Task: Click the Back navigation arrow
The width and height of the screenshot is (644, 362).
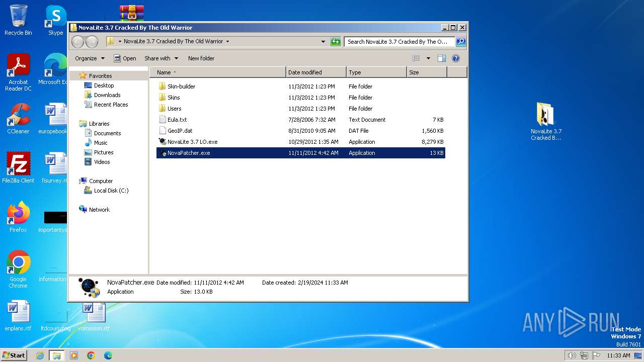Action: (x=77, y=42)
